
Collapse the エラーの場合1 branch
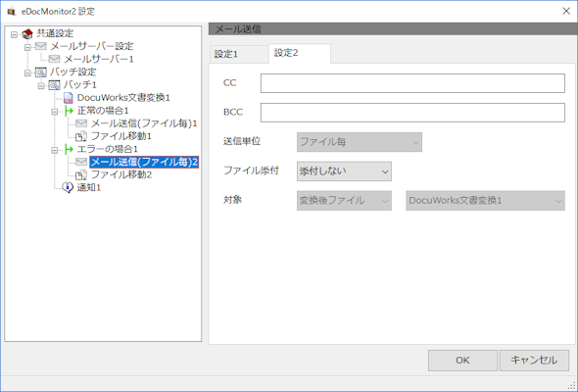[x=55, y=151]
